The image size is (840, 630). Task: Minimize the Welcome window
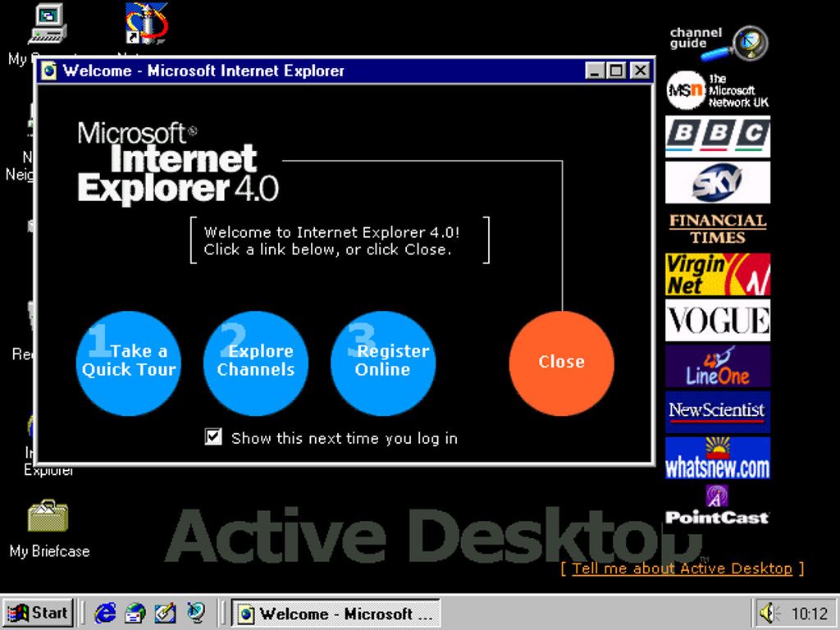[595, 71]
